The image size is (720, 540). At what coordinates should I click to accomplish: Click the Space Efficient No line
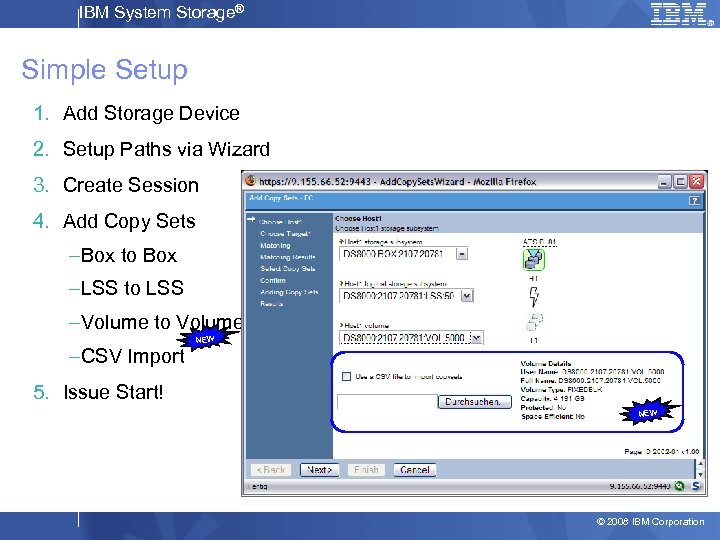coord(553,416)
